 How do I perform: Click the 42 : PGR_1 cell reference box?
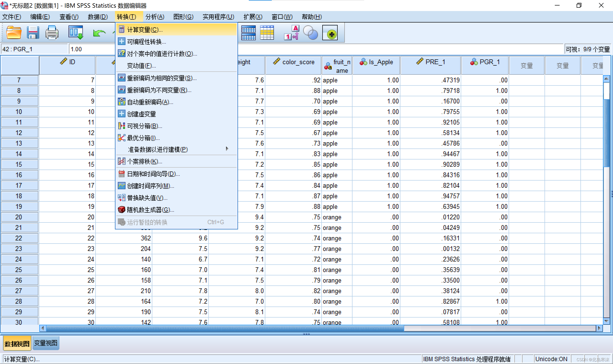(x=34, y=49)
